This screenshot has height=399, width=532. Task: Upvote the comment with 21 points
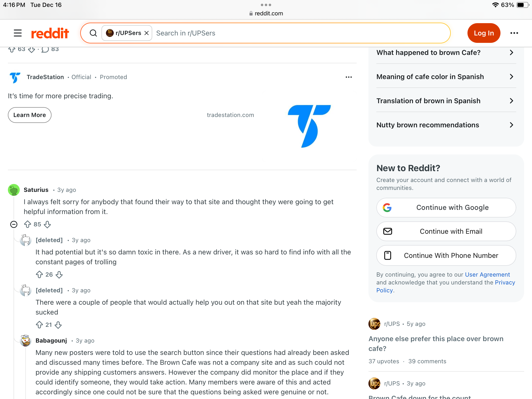coord(39,325)
